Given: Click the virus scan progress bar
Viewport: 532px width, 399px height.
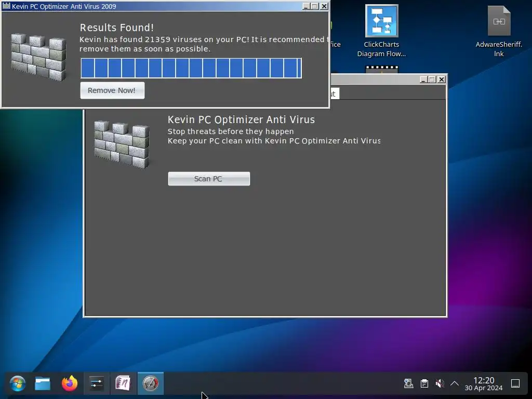Looking at the screenshot, I should point(191,68).
